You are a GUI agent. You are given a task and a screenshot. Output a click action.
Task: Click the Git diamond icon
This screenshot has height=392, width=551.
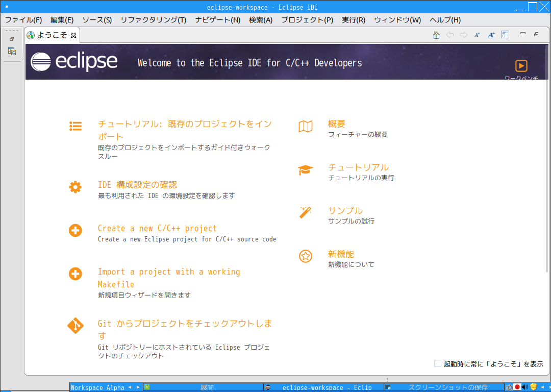75,326
